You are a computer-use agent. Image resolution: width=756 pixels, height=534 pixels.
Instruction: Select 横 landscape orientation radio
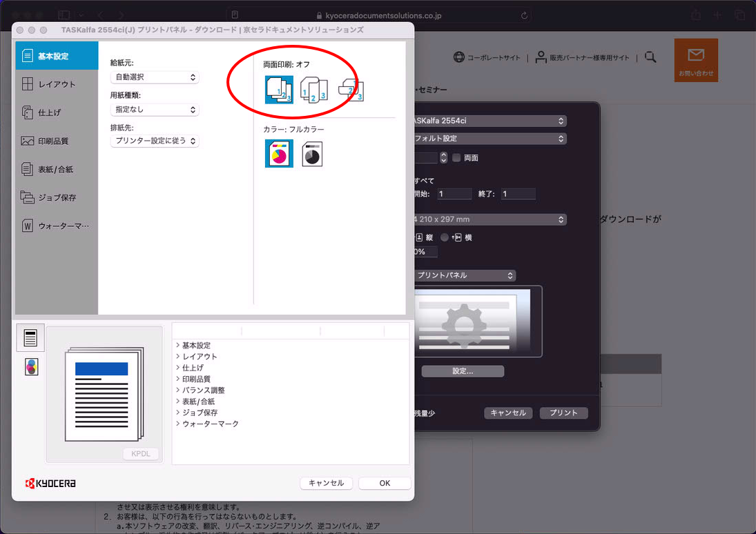coord(445,237)
